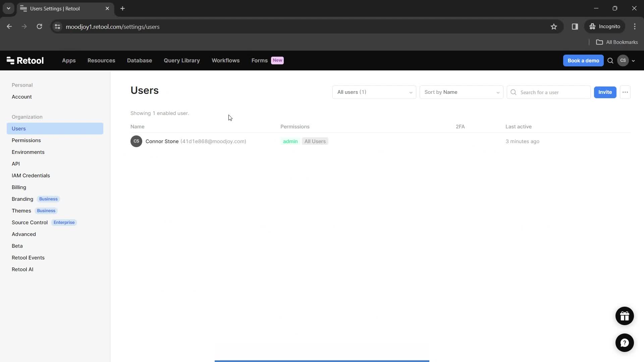This screenshot has height=362, width=644.
Task: Click the search icon in header
Action: pos(610,61)
